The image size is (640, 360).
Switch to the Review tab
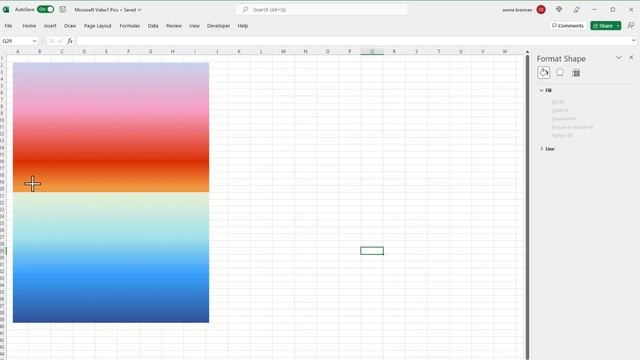tap(173, 26)
